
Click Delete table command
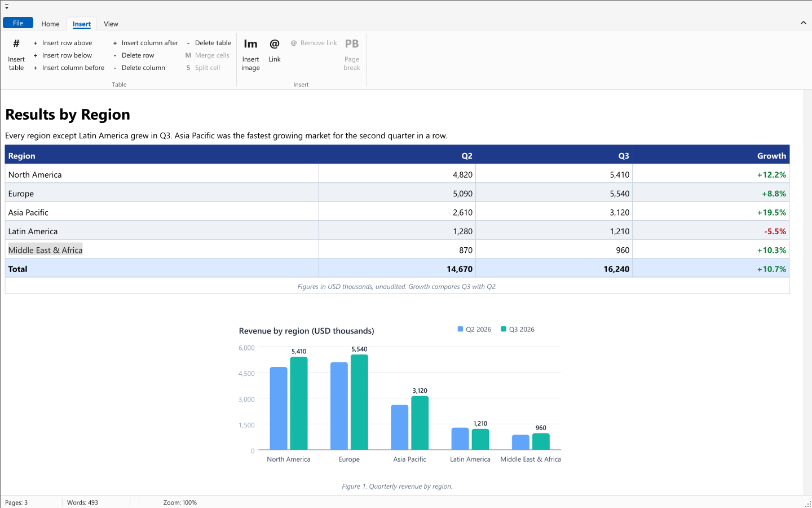209,43
